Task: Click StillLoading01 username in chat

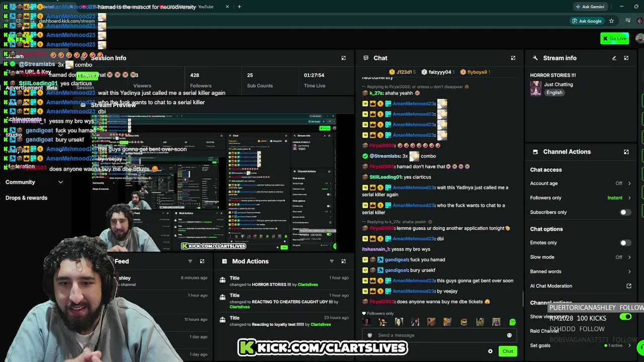Action: 386,177
